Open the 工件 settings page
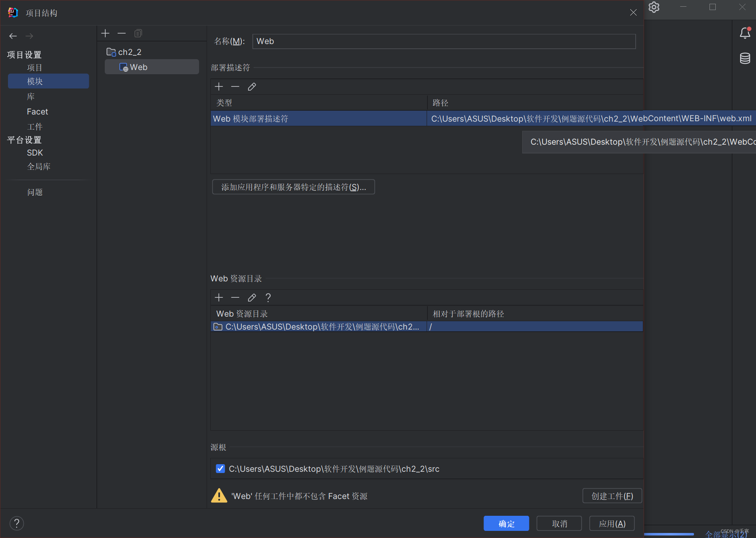This screenshot has height=538, width=756. [x=35, y=127]
